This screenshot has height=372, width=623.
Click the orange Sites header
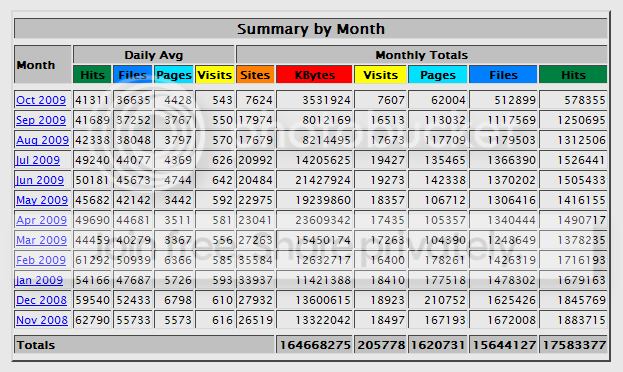255,75
